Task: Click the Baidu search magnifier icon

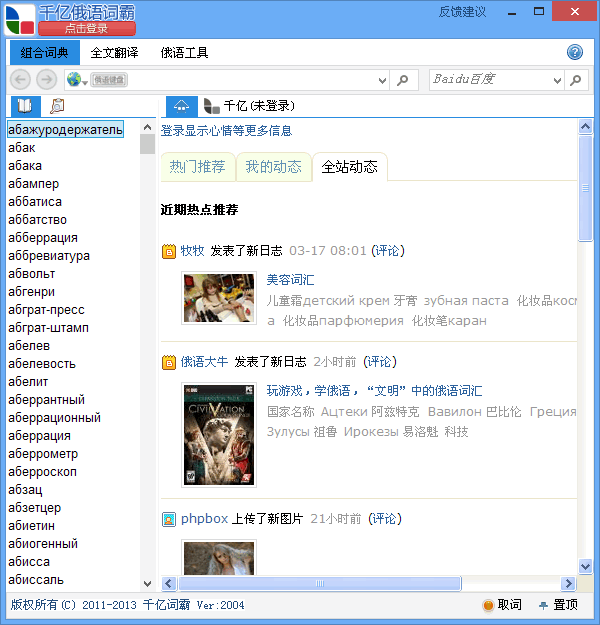Action: click(x=576, y=80)
